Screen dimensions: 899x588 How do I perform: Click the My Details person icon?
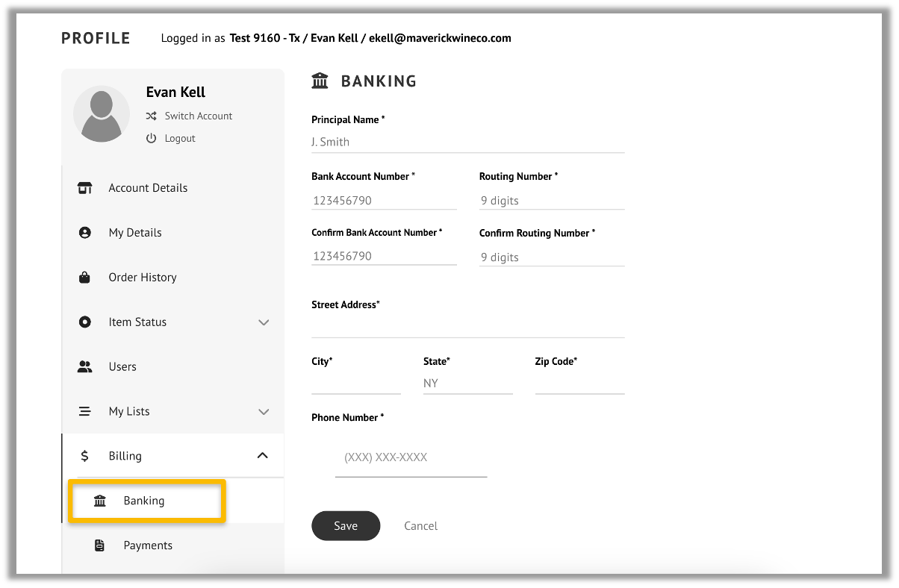(x=85, y=233)
